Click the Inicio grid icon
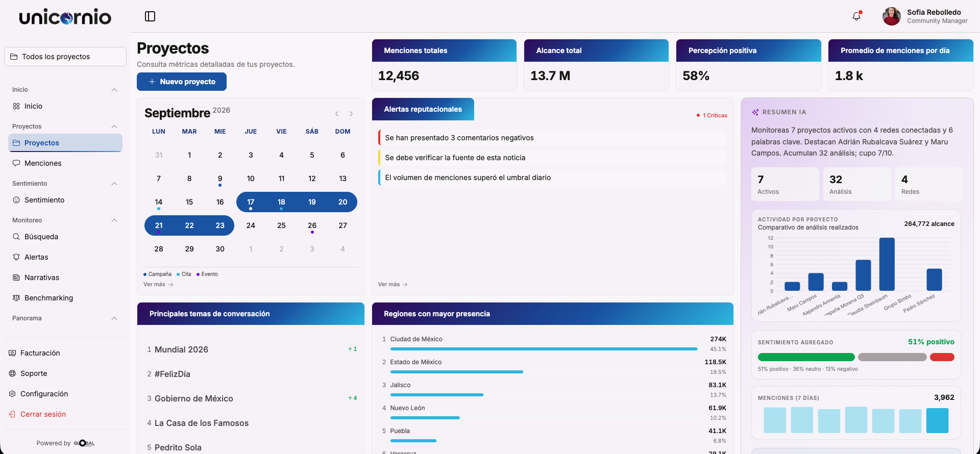Viewport: 980px width, 454px height. point(16,106)
